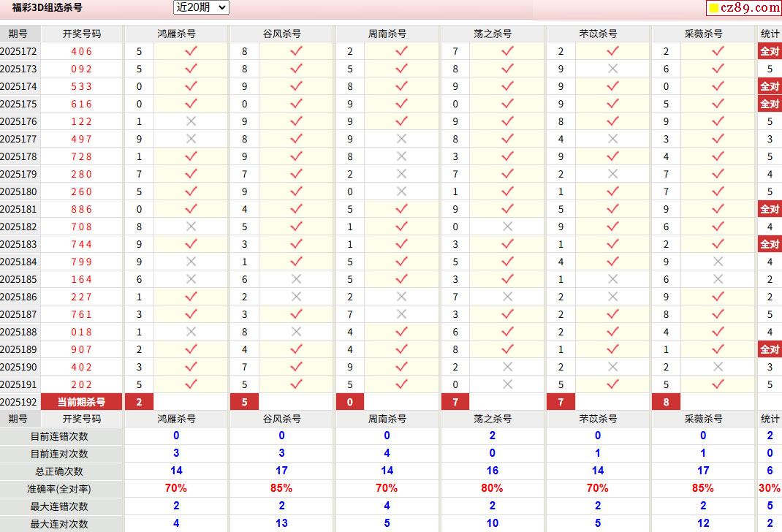This screenshot has height=532, width=782.
Task: Click 芣苡杀号 check mark in row 2025189
Action: (x=613, y=349)
